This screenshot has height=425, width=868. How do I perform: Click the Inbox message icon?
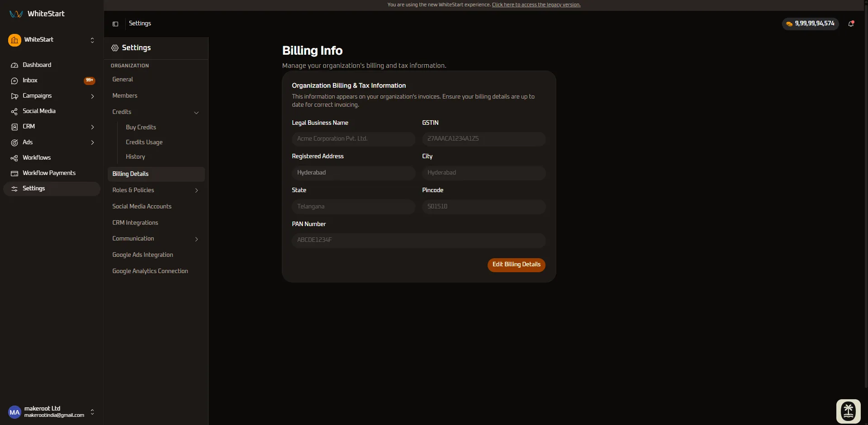click(x=14, y=80)
